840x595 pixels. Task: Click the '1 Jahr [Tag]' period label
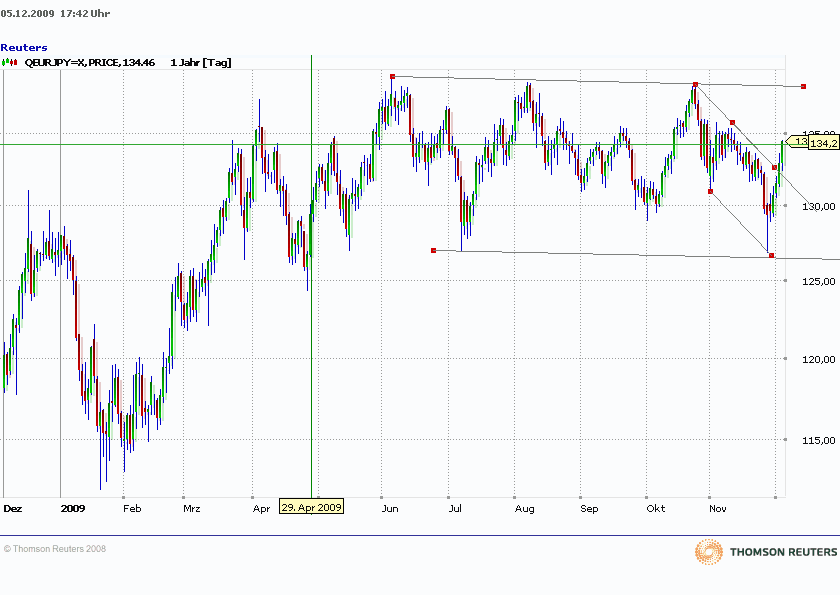(201, 63)
